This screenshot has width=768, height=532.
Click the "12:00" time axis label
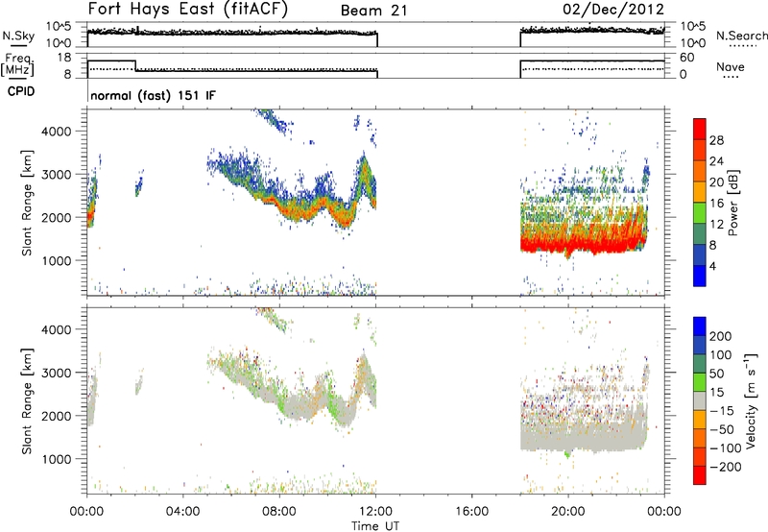click(375, 512)
